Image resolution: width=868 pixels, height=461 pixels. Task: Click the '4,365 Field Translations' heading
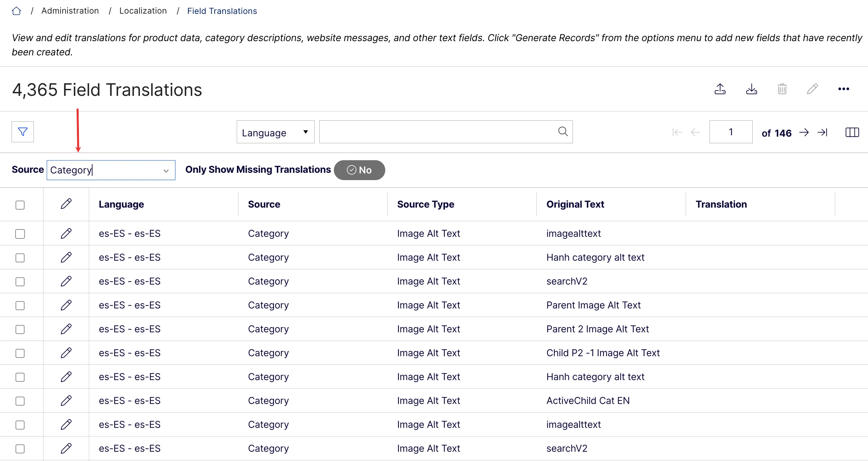pyautogui.click(x=107, y=90)
